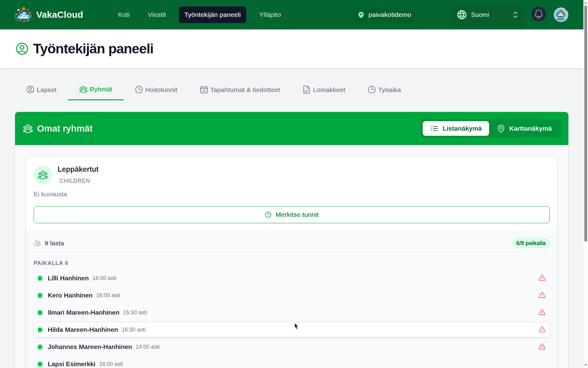The image size is (588, 368).
Task: Click the Merkitse tunnit button
Action: pos(292,215)
